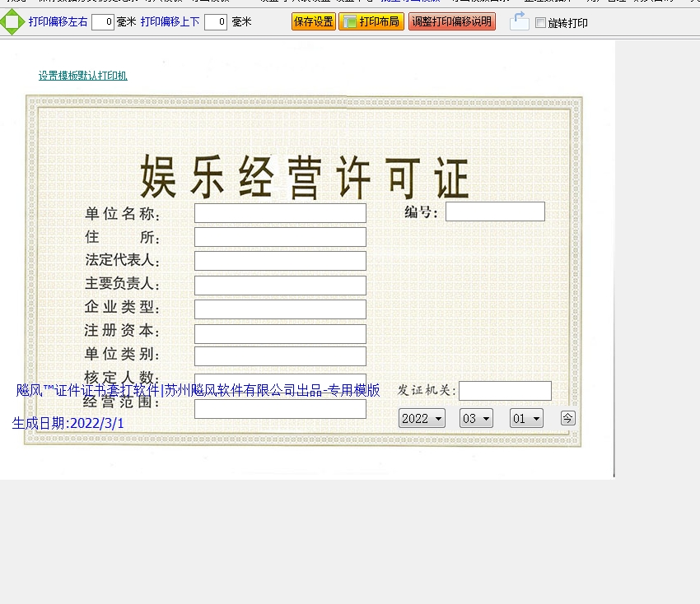The width and height of the screenshot is (700, 604).
Task: Open the 打印布局 print layout
Action: tap(371, 22)
